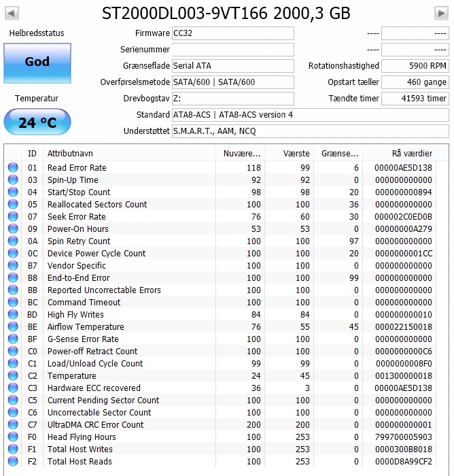Click the status icon for Spin Retry Count
The width and height of the screenshot is (454, 476).
pyautogui.click(x=13, y=241)
